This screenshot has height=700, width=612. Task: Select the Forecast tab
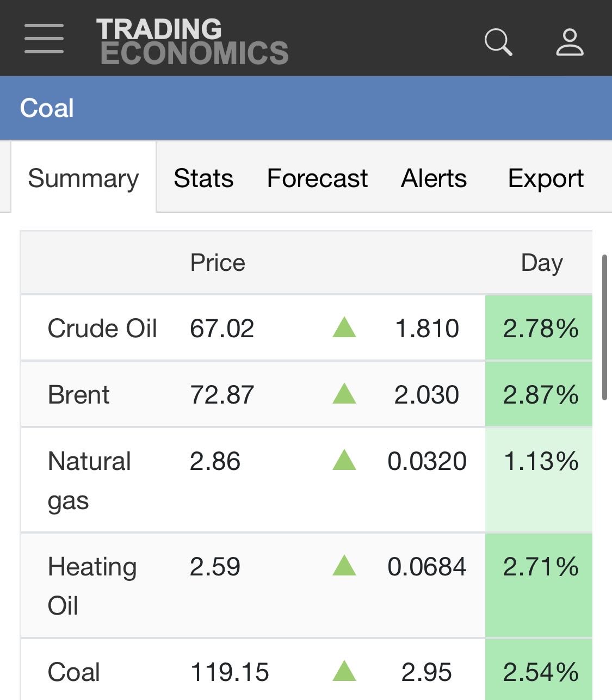coord(317,178)
